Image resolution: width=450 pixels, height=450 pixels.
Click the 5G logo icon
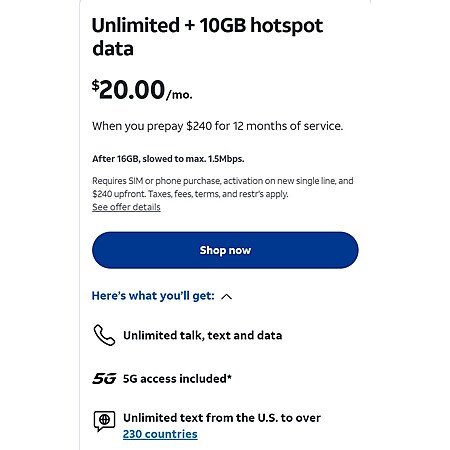104,378
